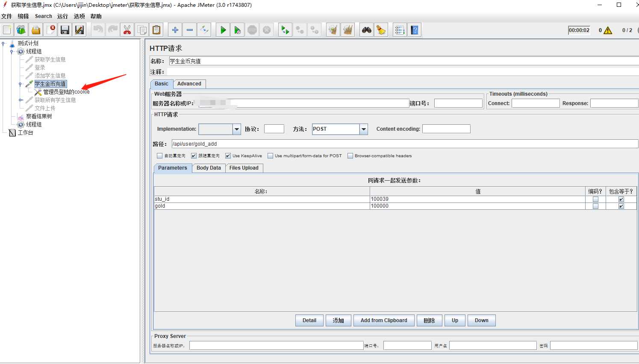Viewport: 639px width, 364px height.
Task: Click the Undo arrow icon
Action: pos(98,30)
